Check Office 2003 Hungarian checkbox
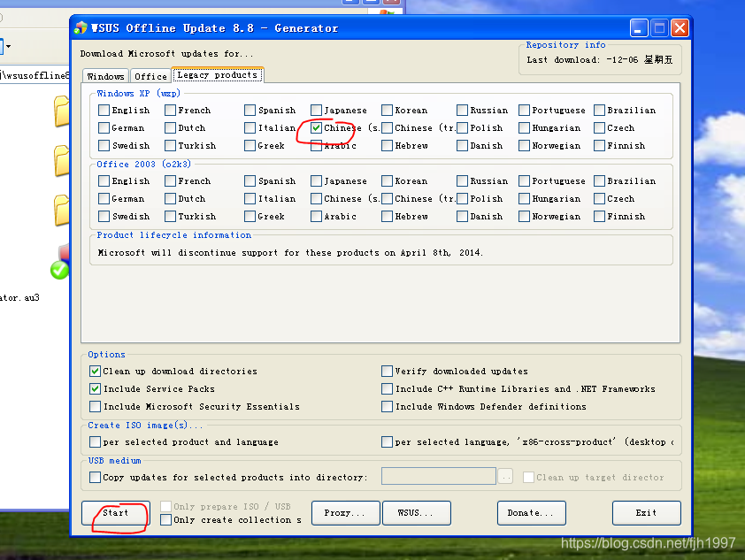The width and height of the screenshot is (745, 560). [525, 198]
